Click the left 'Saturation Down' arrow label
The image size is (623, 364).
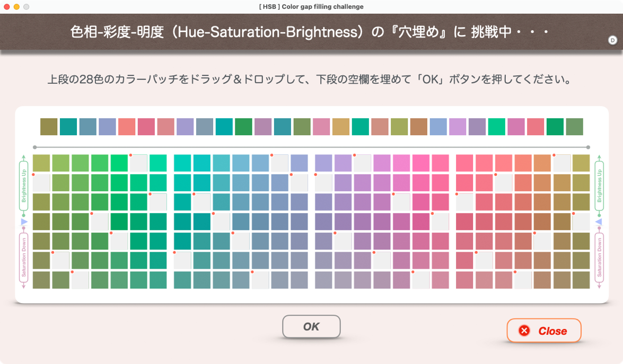click(x=23, y=258)
